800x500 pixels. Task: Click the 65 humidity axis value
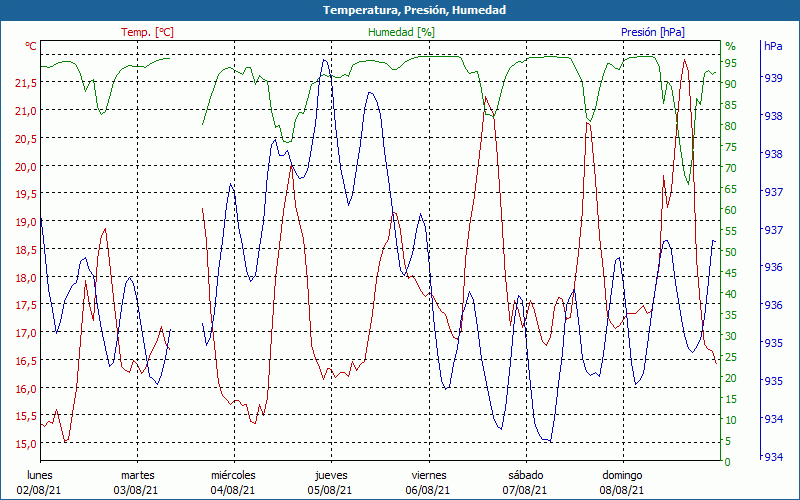(x=731, y=189)
